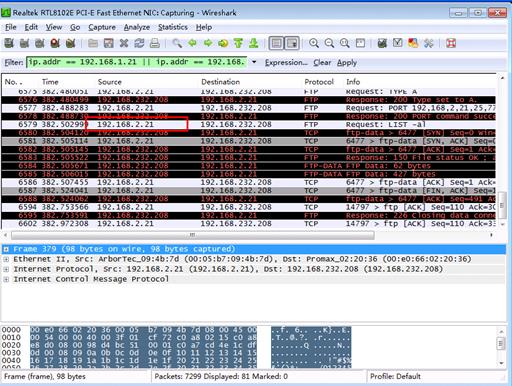Open the filter history dropdown arrow
This screenshot has width=512, height=386.
[x=254, y=62]
